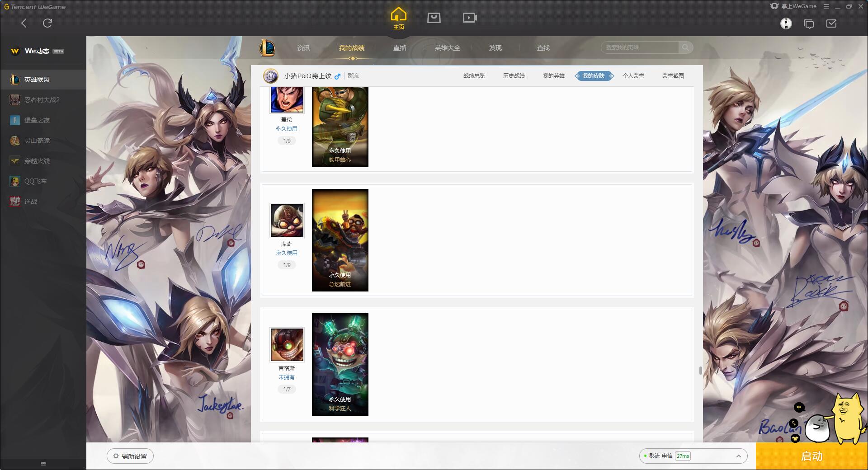Open the 科学狂人 skin card
The image size is (868, 470).
coord(340,364)
